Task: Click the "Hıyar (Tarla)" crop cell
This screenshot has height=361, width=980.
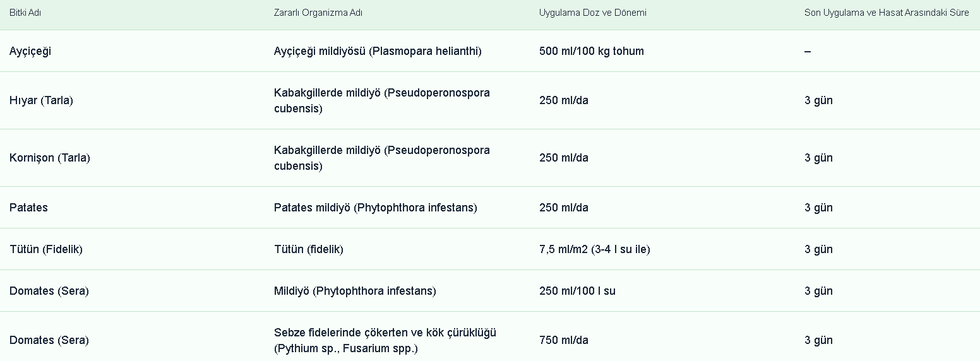Action: [x=41, y=100]
